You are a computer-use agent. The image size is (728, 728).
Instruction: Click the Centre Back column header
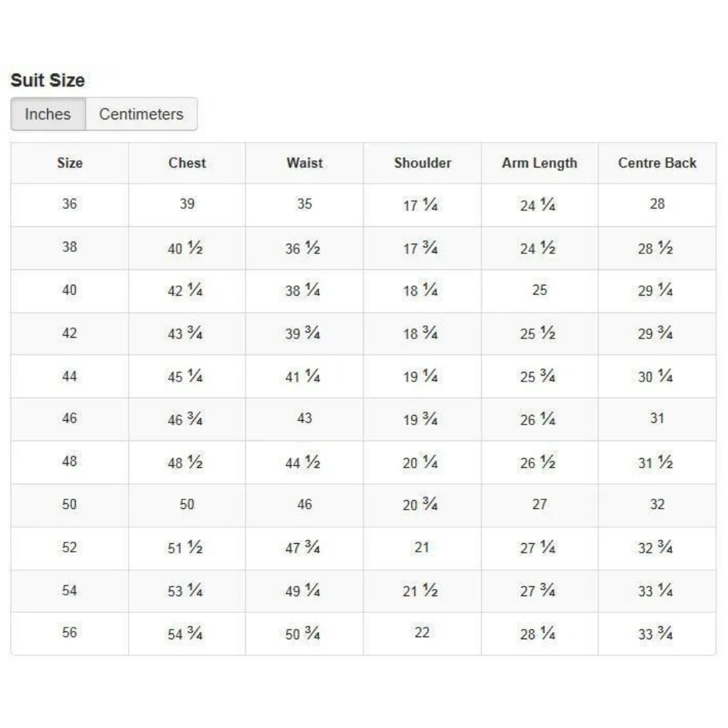(657, 163)
